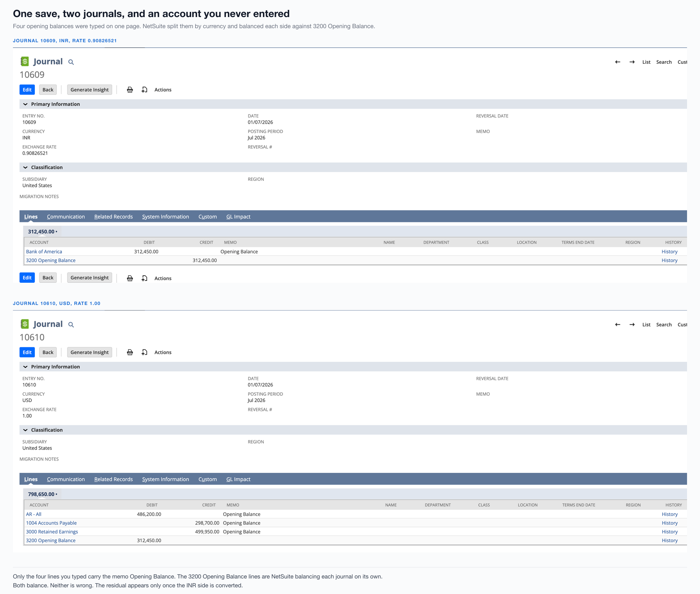Click the search magnifier beside Journal 10609 title
Image resolution: width=700 pixels, height=594 pixels.
71,62
